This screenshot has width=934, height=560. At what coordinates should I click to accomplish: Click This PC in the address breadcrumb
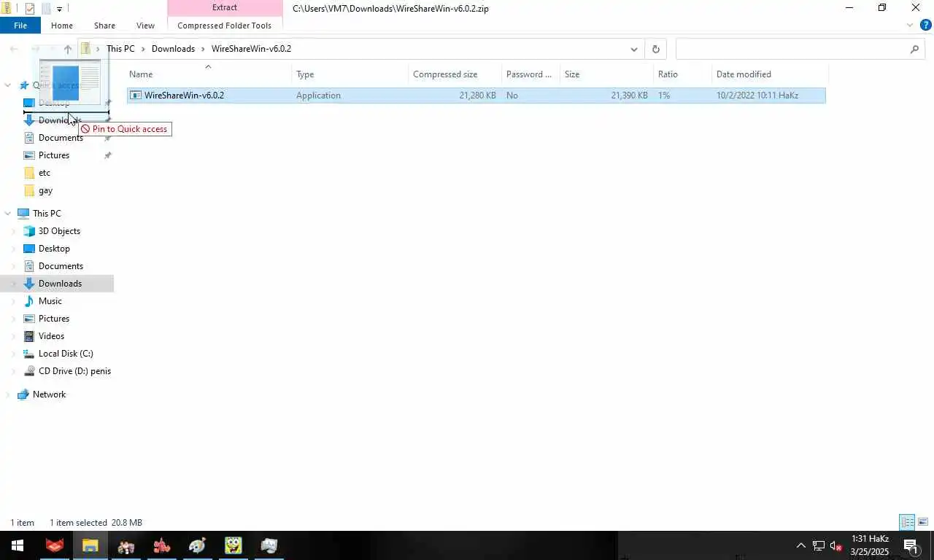click(x=120, y=49)
